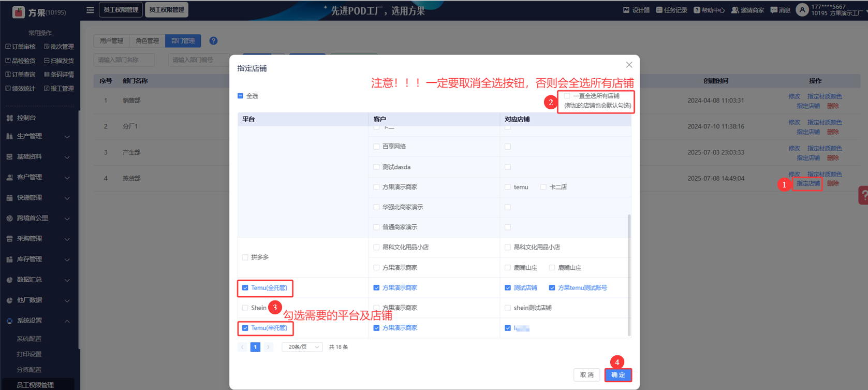Check the 卡二店 store checkbox
Viewport: 868px width, 390px height.
click(543, 187)
